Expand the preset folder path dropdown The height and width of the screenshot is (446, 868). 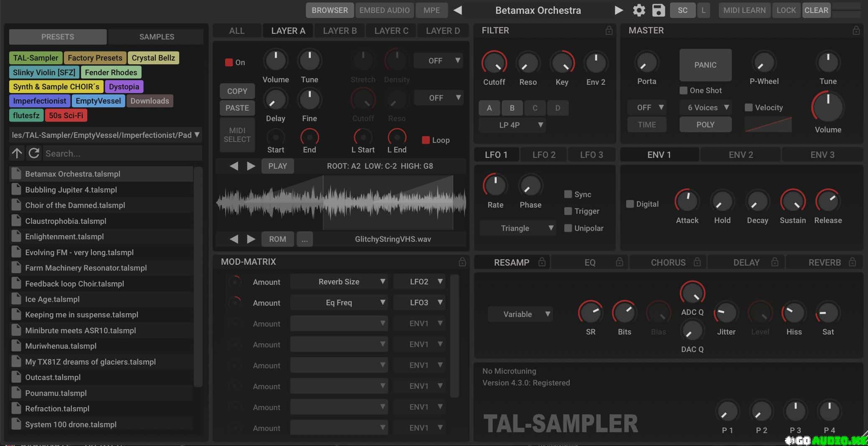click(106, 135)
